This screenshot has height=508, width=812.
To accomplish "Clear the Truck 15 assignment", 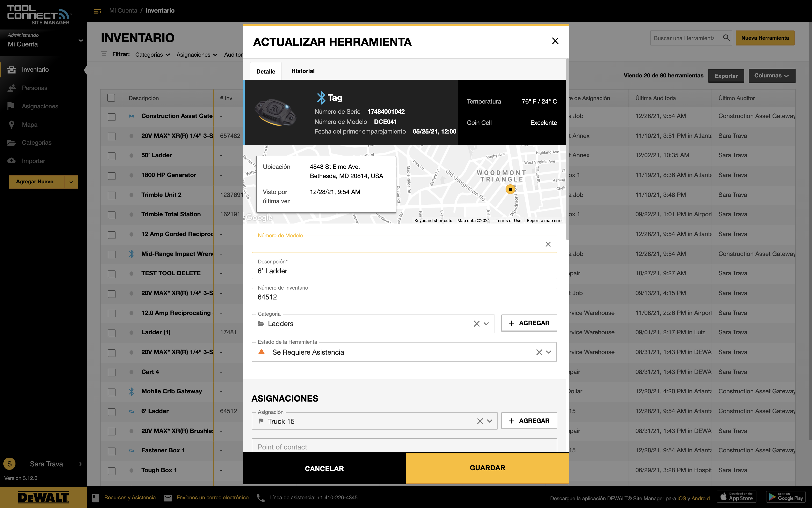I will [x=480, y=421].
